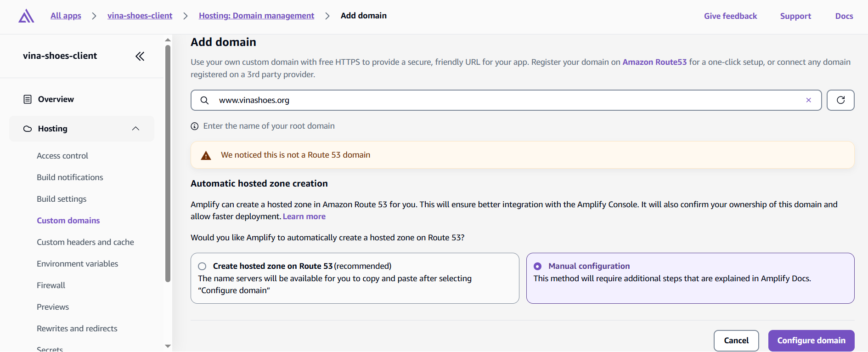Click the sidebar scrollbar thumb
Screen dimensions: 868x352
click(x=168, y=163)
